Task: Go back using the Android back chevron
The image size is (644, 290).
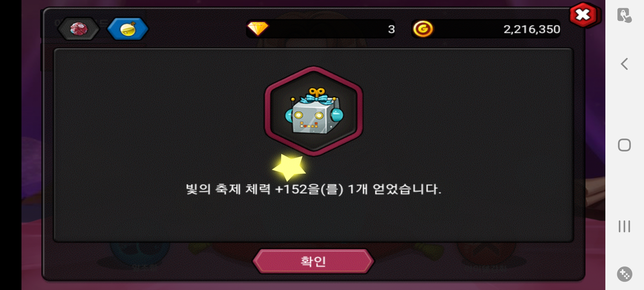Action: 624,64
